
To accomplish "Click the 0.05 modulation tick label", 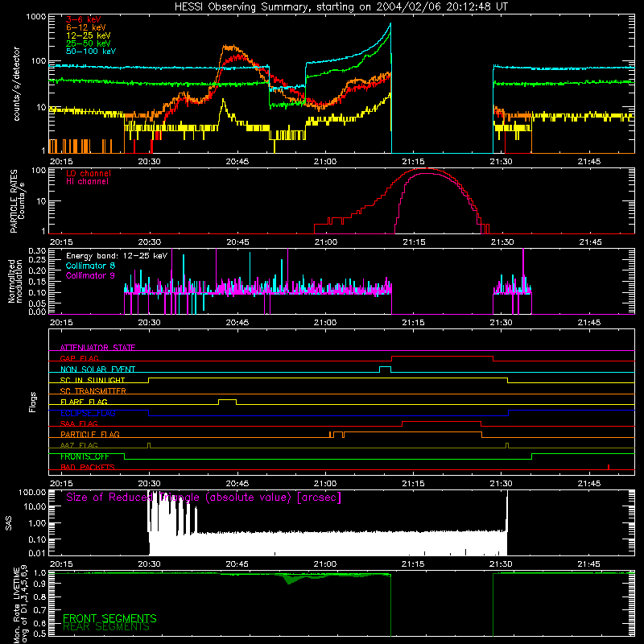I will point(37,303).
